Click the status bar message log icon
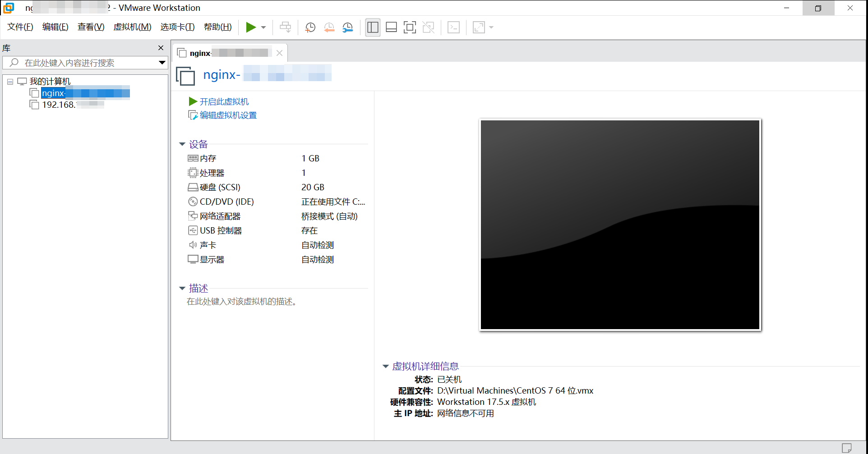 [x=847, y=448]
